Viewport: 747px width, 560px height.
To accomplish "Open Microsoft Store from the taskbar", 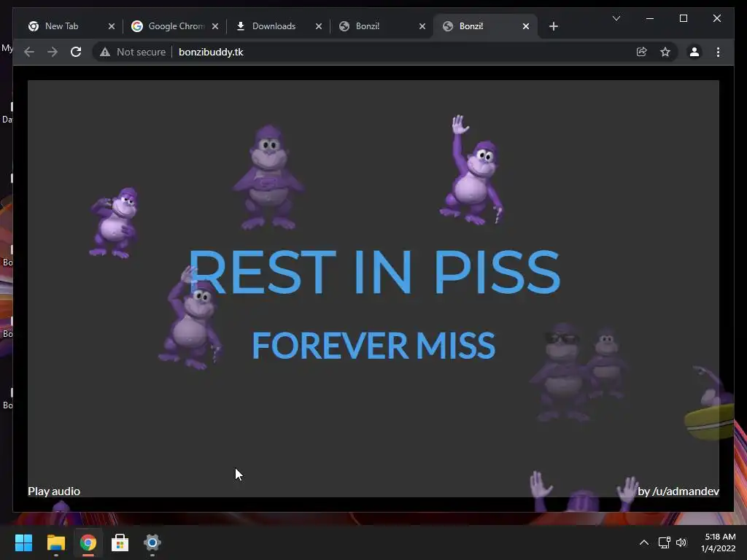I will tap(120, 542).
